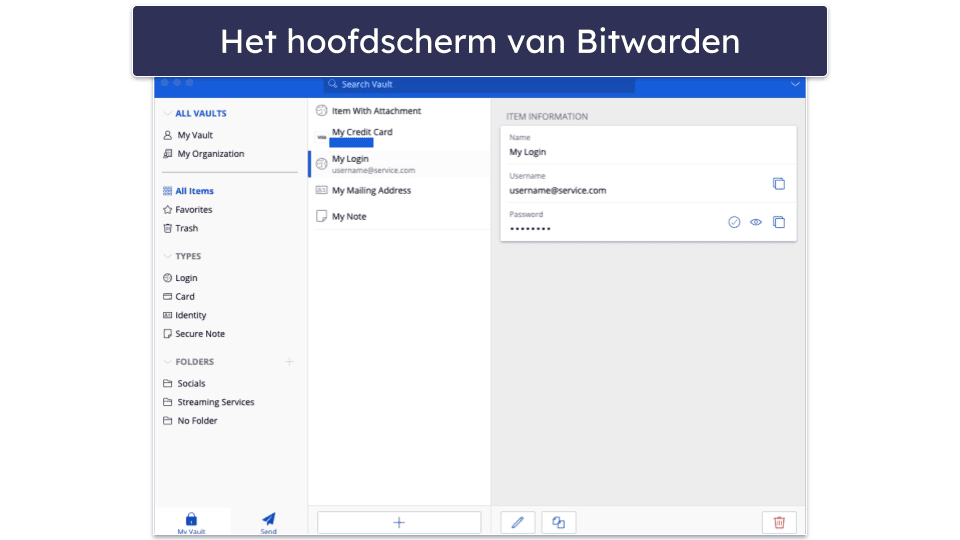This screenshot has height=540, width=960.
Task: Select My Organization vault
Action: [x=204, y=154]
